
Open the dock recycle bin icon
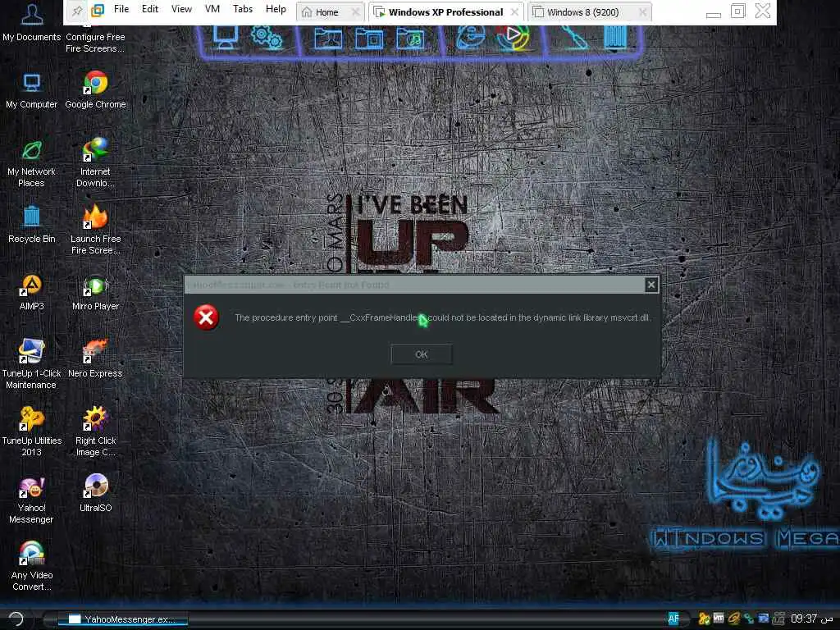click(x=615, y=38)
